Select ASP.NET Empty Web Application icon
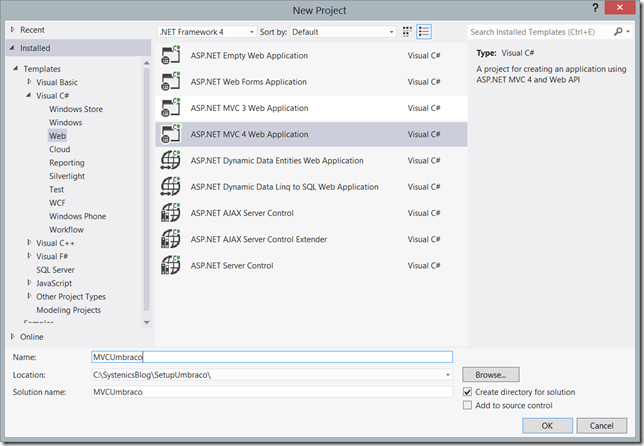Image resolution: width=644 pixels, height=446 pixels. point(170,55)
